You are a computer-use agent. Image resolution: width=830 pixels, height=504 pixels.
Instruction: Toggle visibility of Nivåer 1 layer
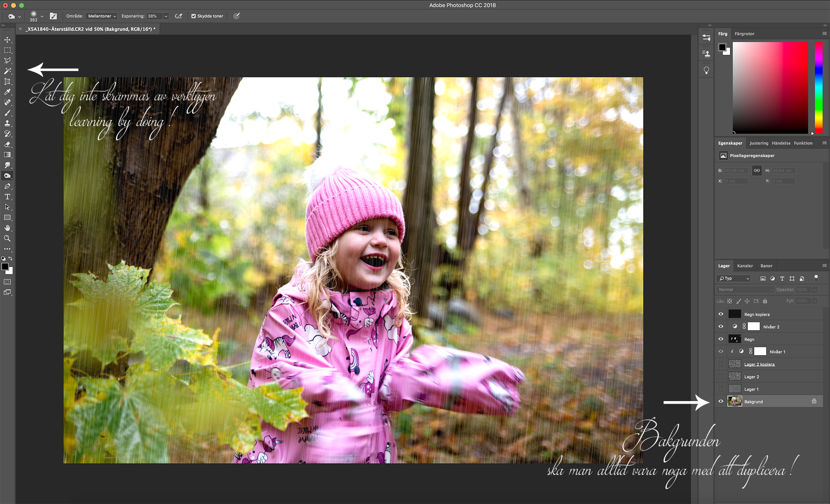click(x=721, y=351)
